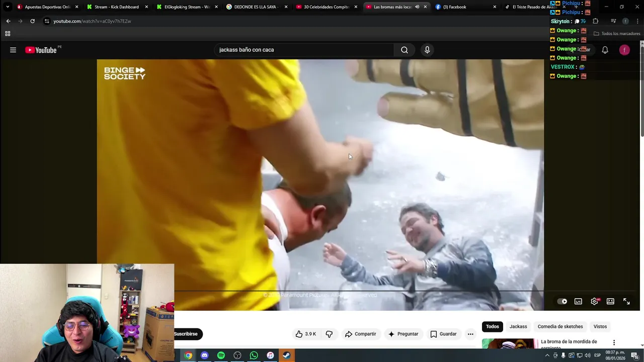Select the Comedia de sketches chip
644x362 pixels.
coord(560,326)
